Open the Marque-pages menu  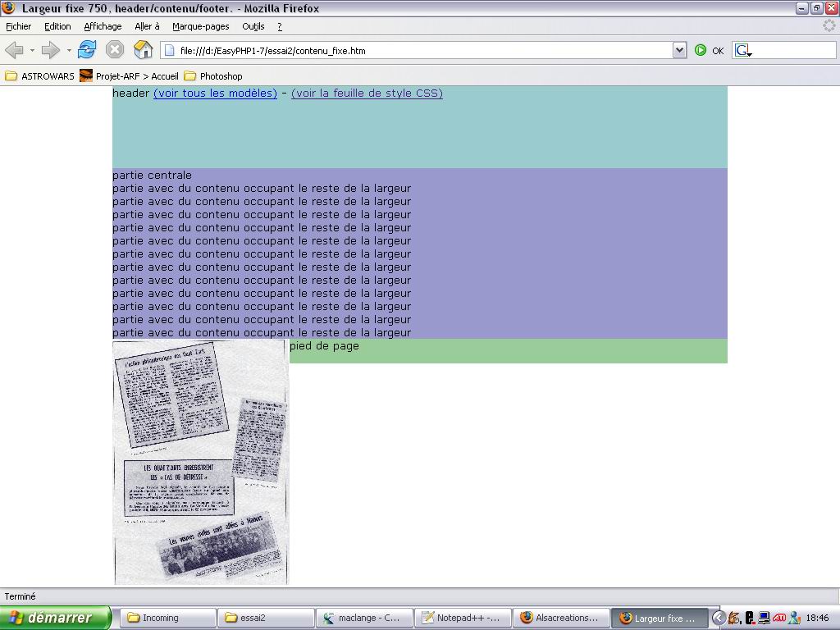[x=200, y=26]
